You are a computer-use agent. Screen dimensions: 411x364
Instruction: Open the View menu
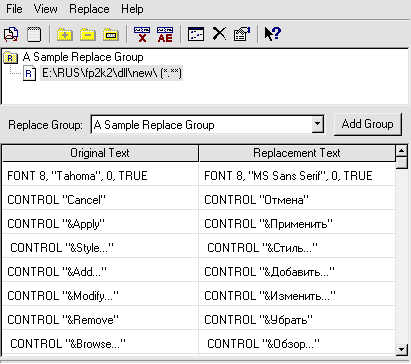pyautogui.click(x=45, y=9)
